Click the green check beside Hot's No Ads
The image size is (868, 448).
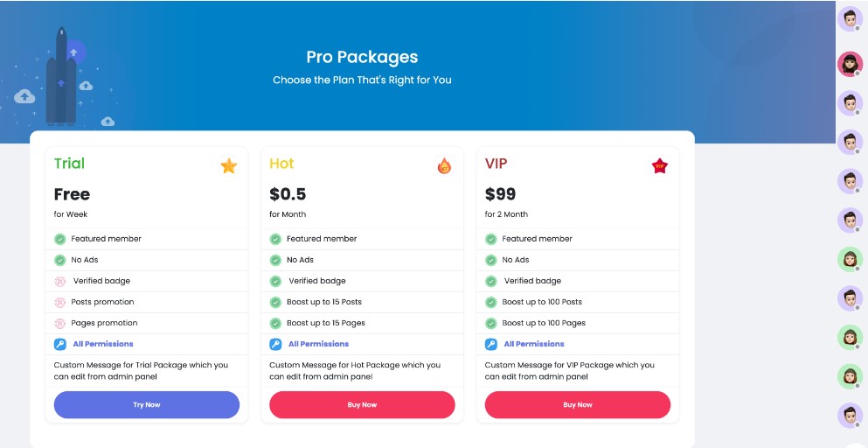[x=275, y=260]
